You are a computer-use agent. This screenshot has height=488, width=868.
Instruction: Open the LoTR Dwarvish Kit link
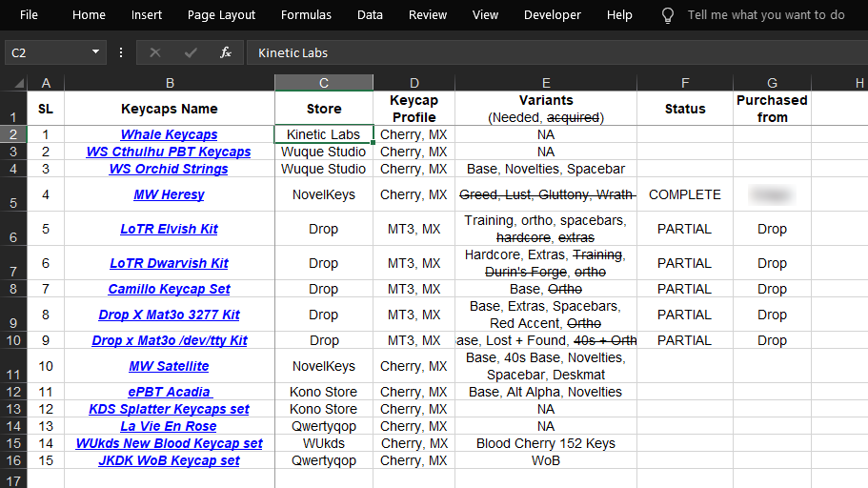pos(169,263)
